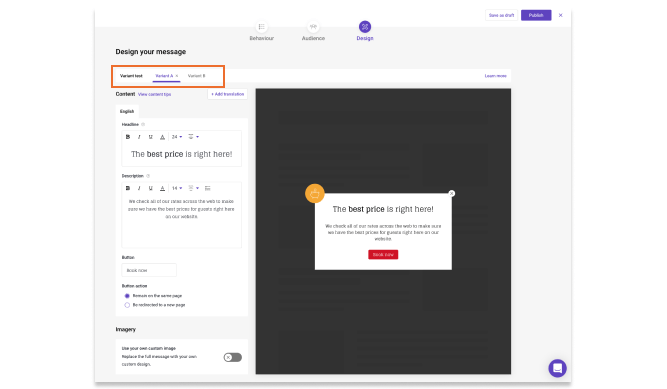This screenshot has width=667, height=389.
Task: Open text color in Description toolbar
Action: click(162, 188)
